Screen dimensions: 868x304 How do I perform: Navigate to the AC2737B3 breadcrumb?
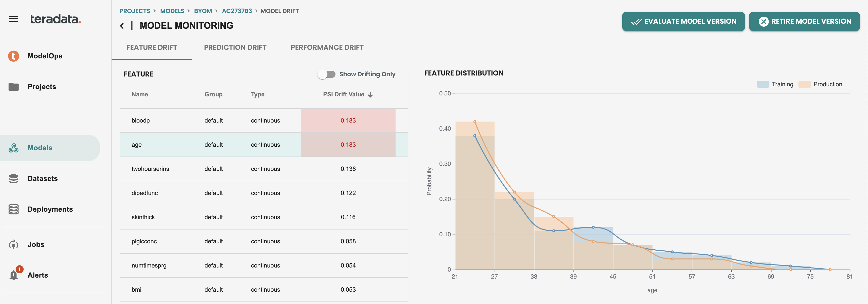click(236, 11)
